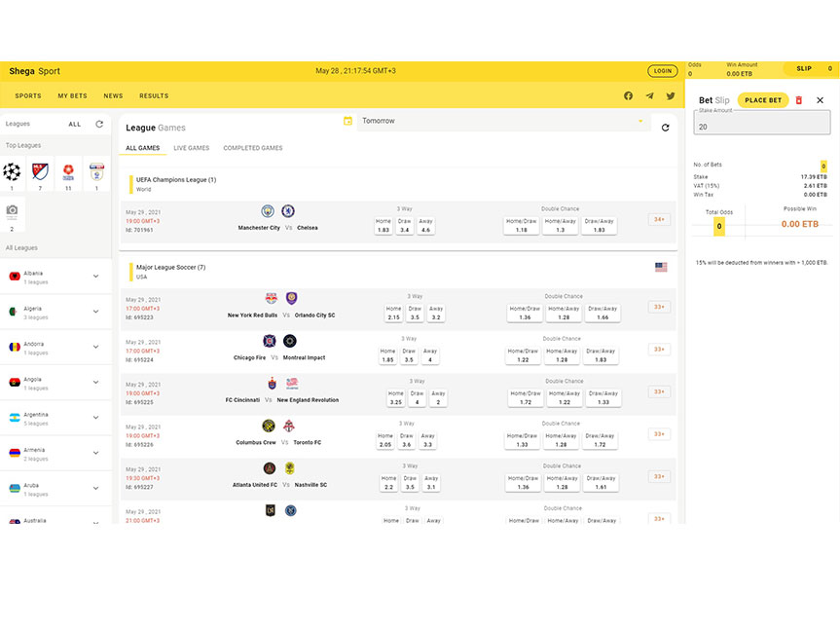Click the USA flag for MLS
Screen dimensions: 840x631
[x=661, y=267]
